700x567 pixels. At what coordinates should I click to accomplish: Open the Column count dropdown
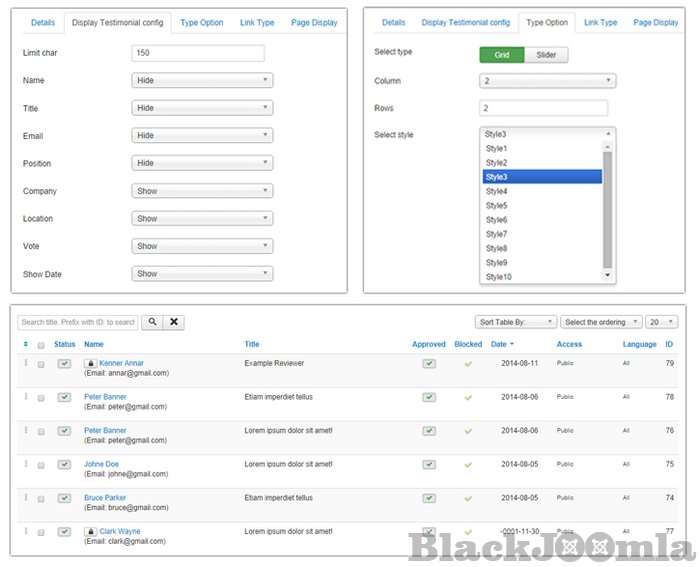coord(547,81)
